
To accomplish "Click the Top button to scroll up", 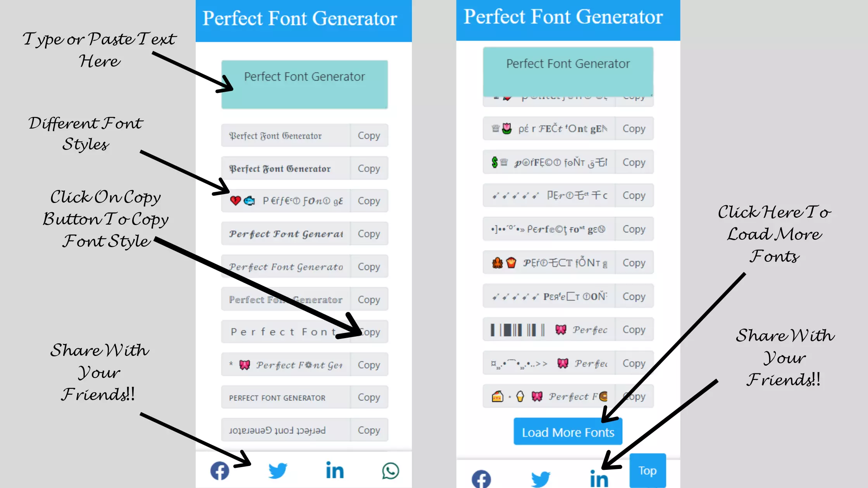I will click(648, 471).
